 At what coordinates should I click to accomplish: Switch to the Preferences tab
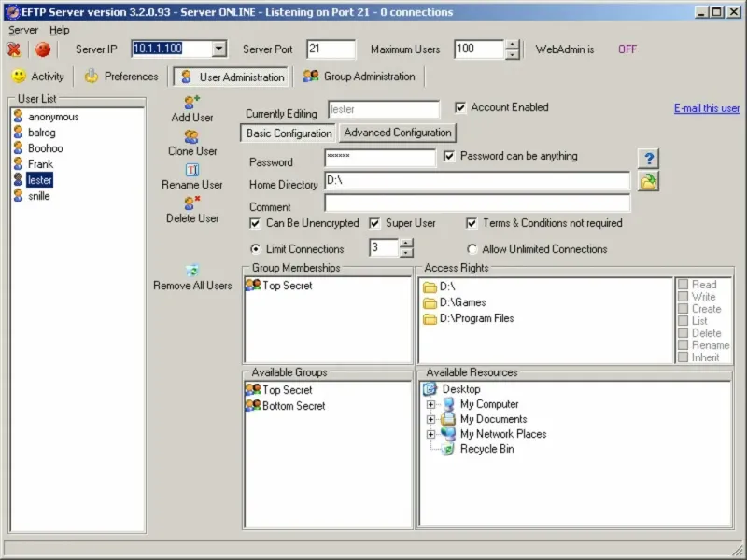point(121,77)
